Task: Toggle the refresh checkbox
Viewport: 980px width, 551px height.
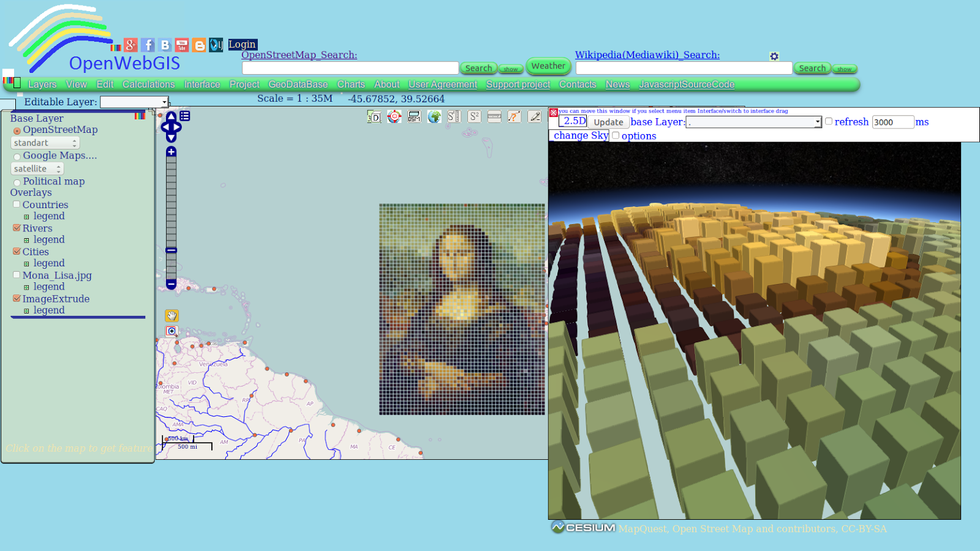Action: click(829, 121)
